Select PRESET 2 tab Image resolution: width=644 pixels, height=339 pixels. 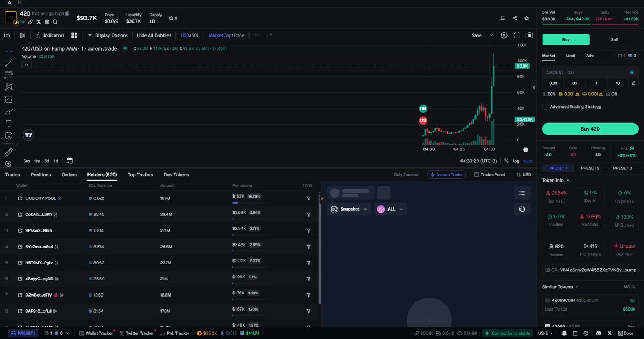point(590,168)
